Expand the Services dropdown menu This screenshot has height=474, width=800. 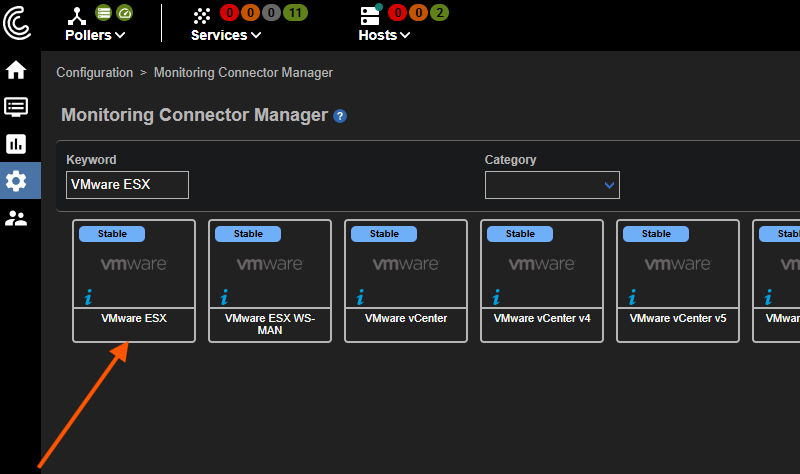pos(226,35)
